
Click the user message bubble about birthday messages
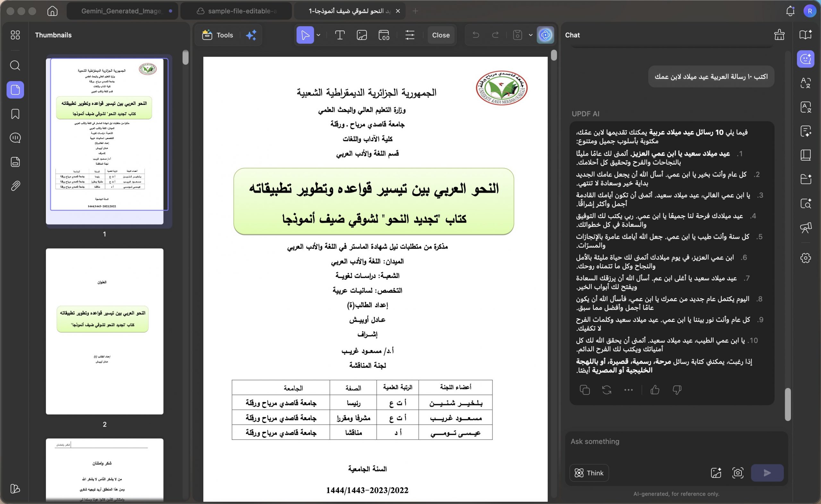(x=711, y=76)
